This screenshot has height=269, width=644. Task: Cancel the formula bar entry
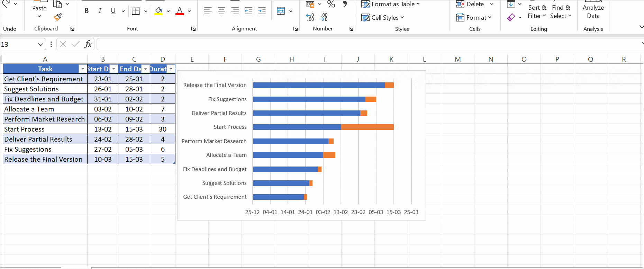63,44
